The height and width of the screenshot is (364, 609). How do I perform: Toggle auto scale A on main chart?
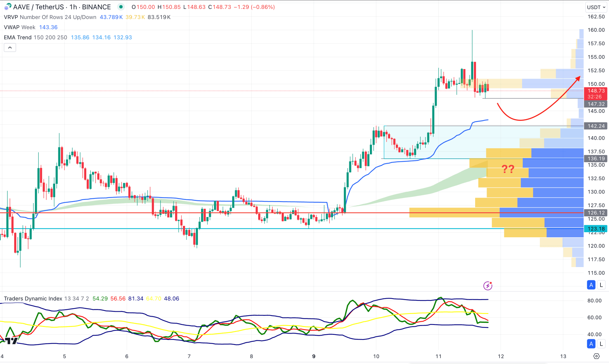pos(591,285)
